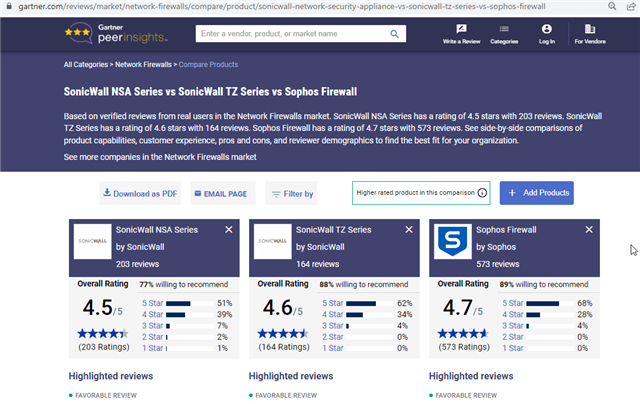The image size is (640, 404).
Task: Filter NSA Series by 5 Star ratings
Action: 152,303
